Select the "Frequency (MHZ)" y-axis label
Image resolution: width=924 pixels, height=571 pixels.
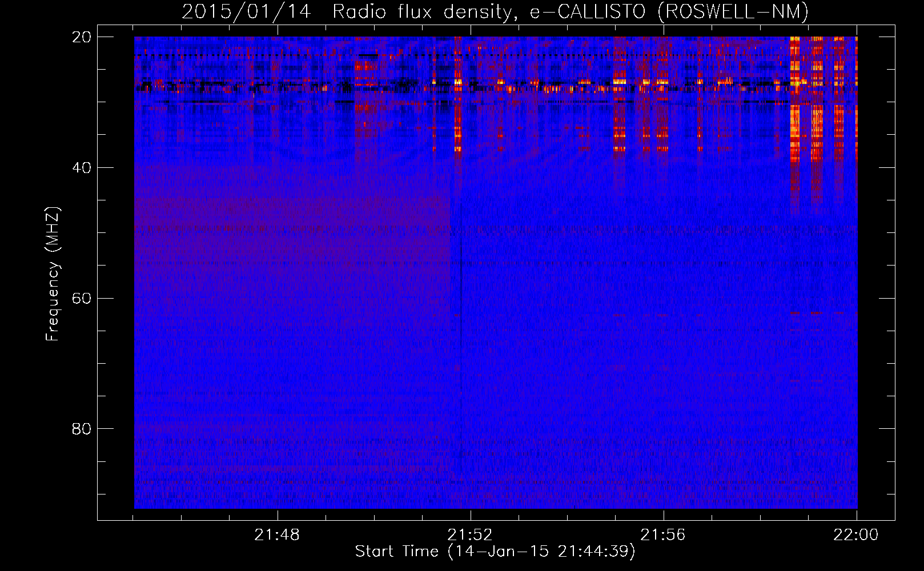(53, 274)
